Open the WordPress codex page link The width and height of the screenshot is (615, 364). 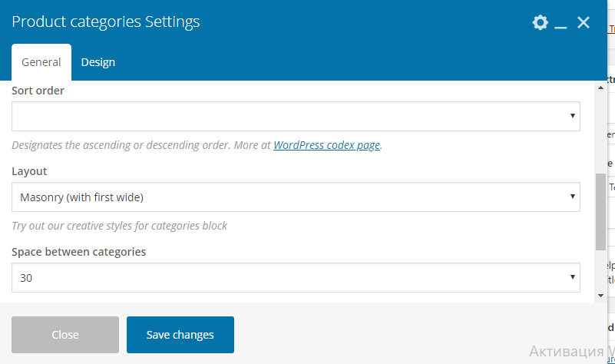326,145
